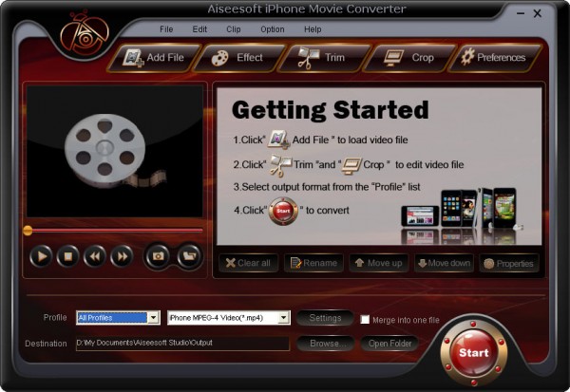Open the Option menu
The height and width of the screenshot is (392, 570).
pyautogui.click(x=273, y=29)
